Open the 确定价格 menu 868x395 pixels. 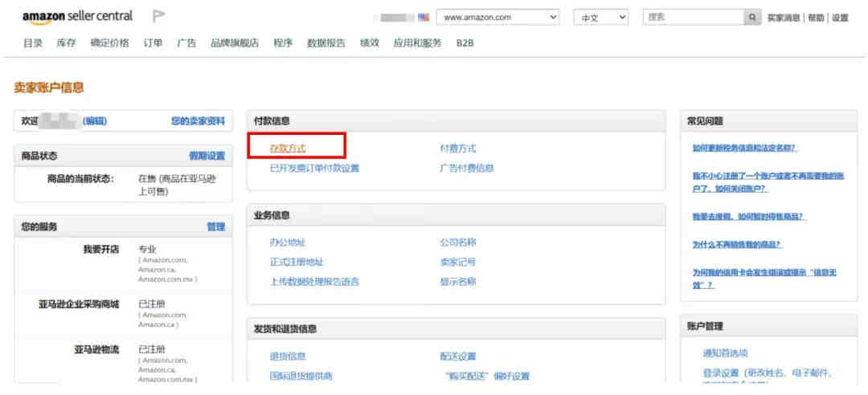click(109, 43)
